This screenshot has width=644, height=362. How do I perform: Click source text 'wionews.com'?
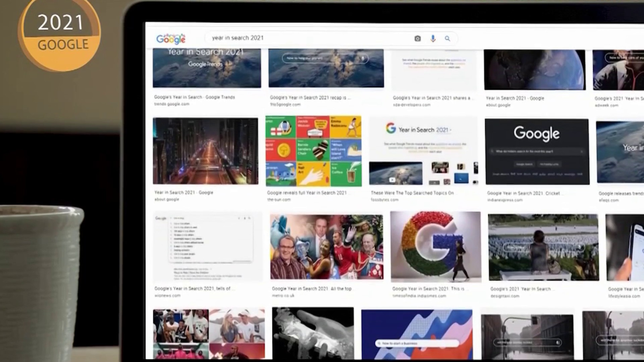click(x=167, y=296)
